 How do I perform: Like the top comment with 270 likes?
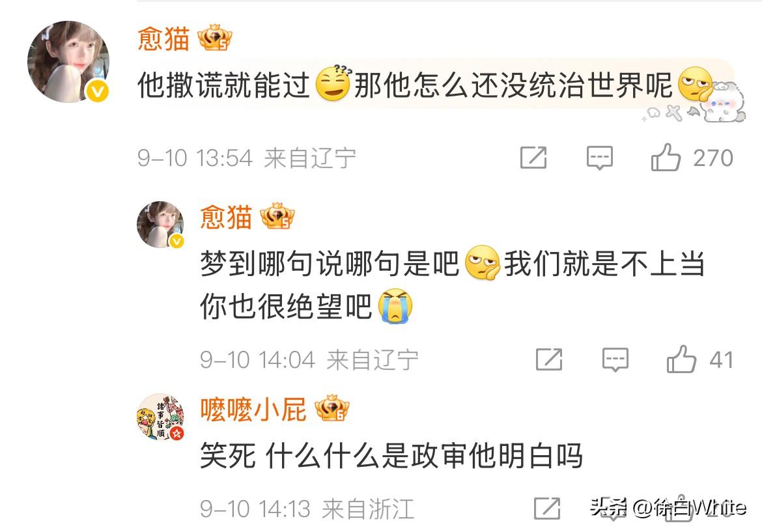coord(666,158)
